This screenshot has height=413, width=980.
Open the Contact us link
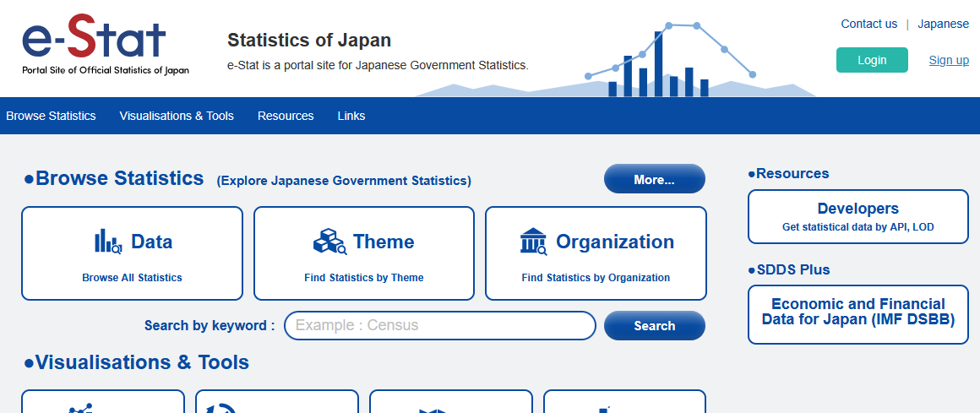(x=868, y=24)
